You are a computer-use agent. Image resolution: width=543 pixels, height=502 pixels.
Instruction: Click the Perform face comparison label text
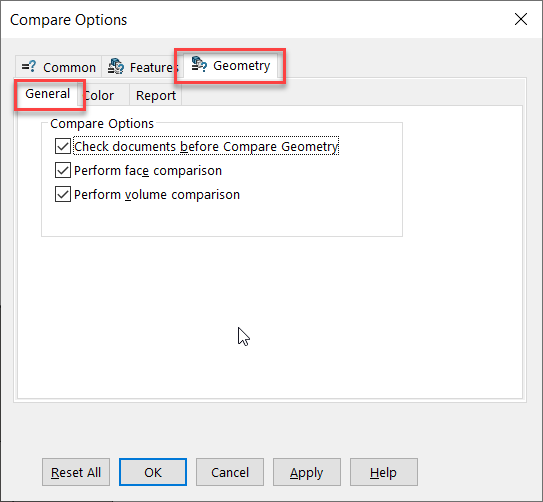(x=148, y=171)
